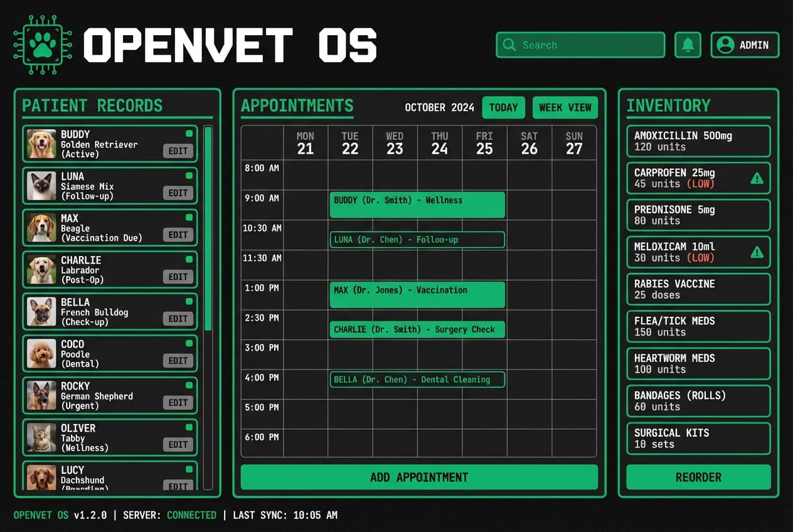Select Bella's photo thumbnail
The height and width of the screenshot is (532, 793).
41,312
